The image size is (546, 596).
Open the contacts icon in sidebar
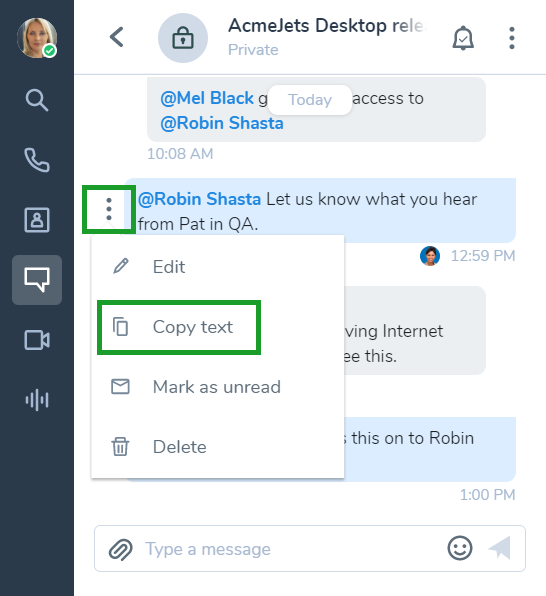(37, 220)
